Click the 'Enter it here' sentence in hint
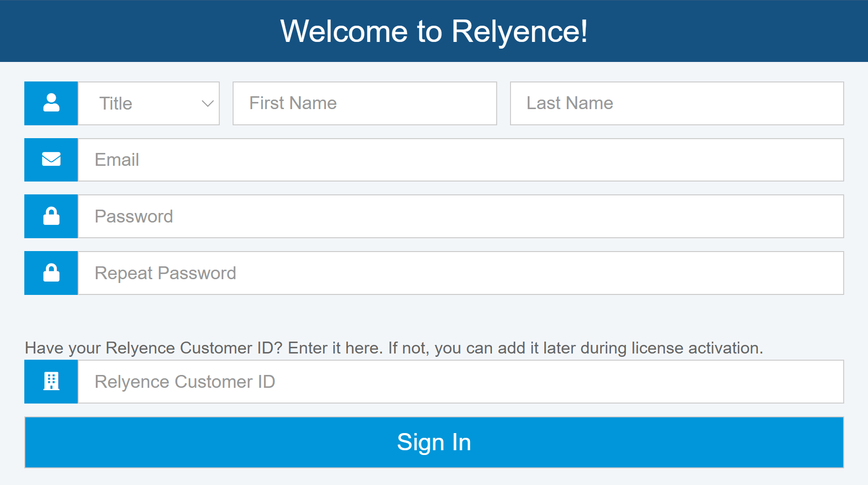This screenshot has height=485, width=868. [335, 348]
